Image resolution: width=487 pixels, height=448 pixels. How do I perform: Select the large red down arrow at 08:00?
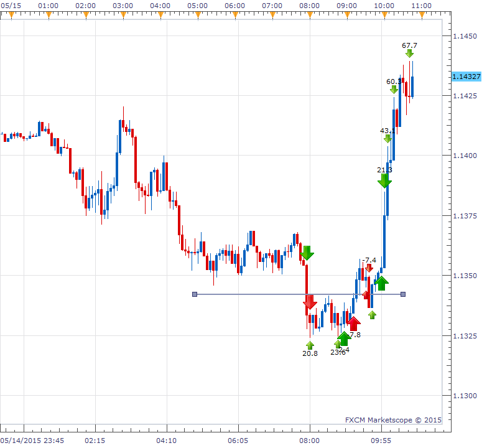point(310,302)
